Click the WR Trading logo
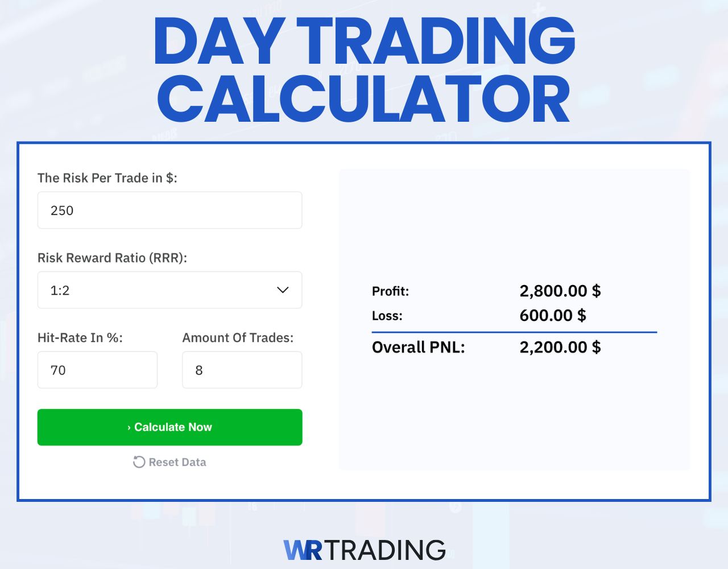728x569 pixels. (364, 550)
